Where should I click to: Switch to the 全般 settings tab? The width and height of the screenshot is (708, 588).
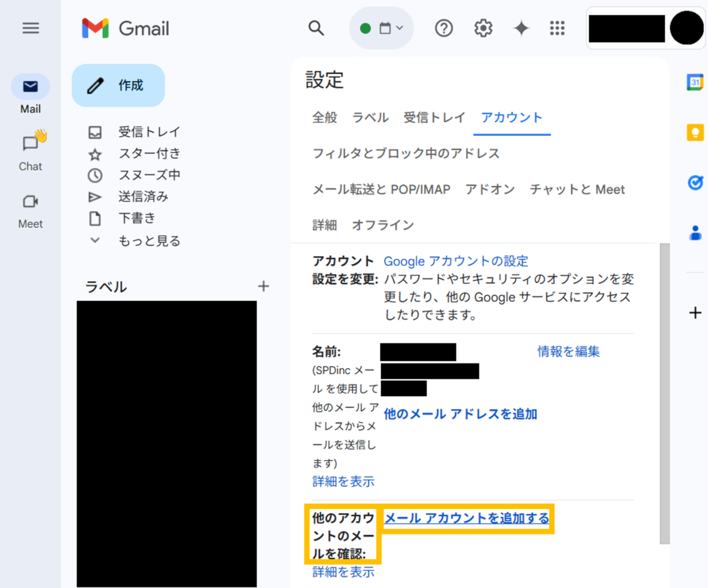click(325, 117)
